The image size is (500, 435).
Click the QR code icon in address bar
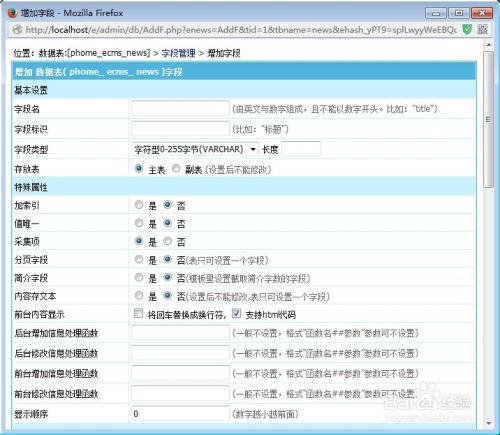point(482,30)
